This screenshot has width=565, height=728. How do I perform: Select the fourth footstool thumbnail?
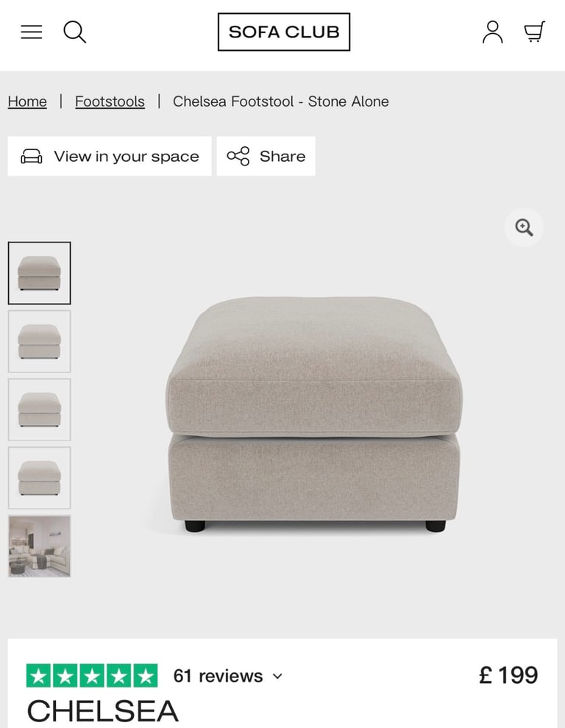tap(40, 478)
